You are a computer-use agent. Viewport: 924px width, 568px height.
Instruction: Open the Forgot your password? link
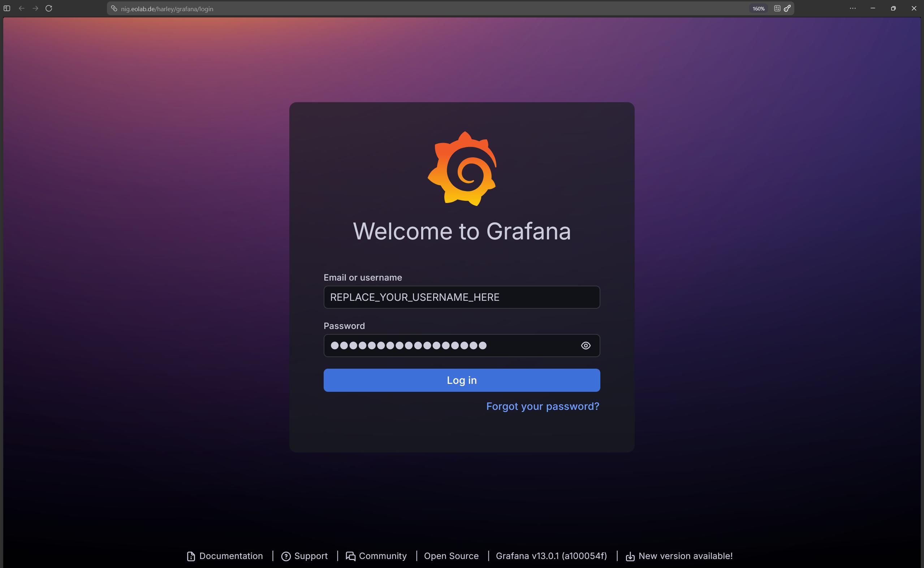543,406
